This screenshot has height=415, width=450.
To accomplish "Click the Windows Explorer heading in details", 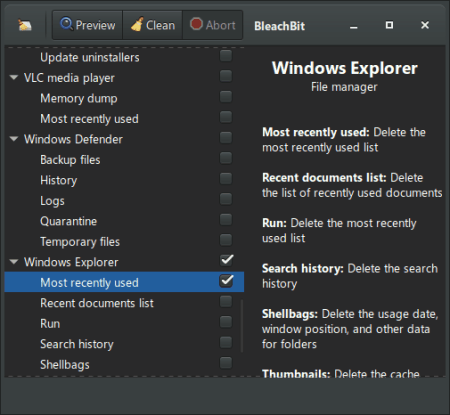I will [345, 68].
